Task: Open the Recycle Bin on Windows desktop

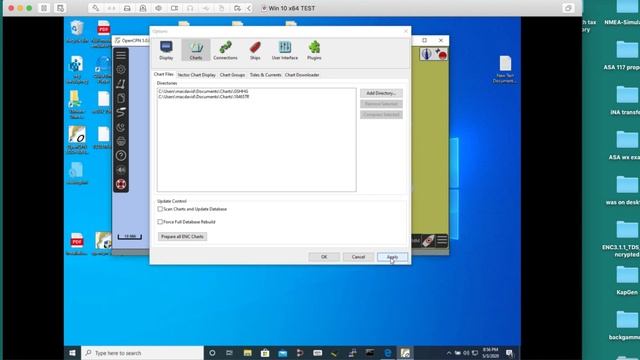Action: pos(77,32)
